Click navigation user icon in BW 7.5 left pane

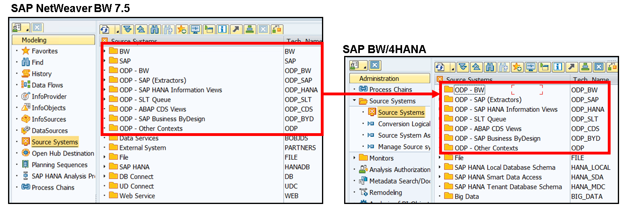click(x=17, y=28)
